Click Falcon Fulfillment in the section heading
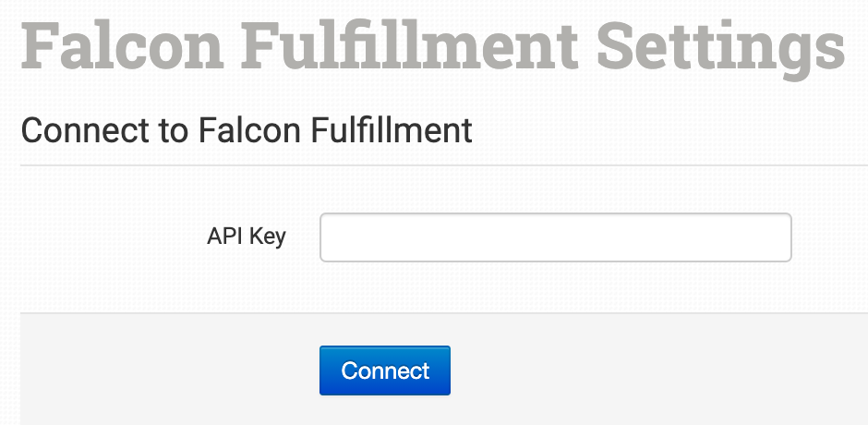 [x=335, y=130]
